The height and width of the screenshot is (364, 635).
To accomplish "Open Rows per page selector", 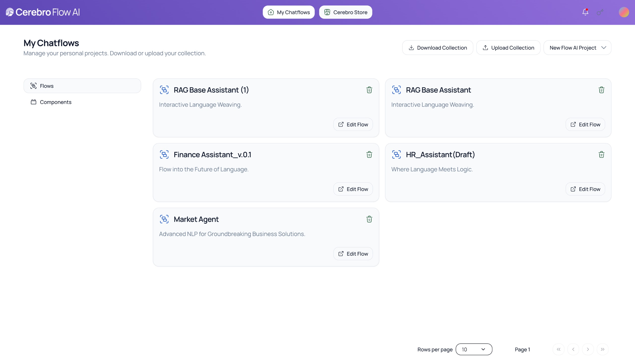I will tap(474, 349).
